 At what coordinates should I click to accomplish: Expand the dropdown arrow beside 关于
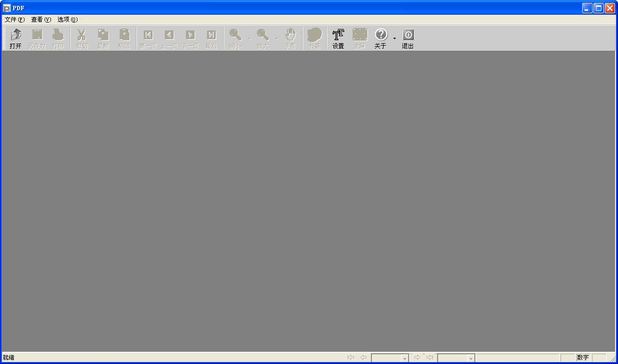(x=394, y=38)
